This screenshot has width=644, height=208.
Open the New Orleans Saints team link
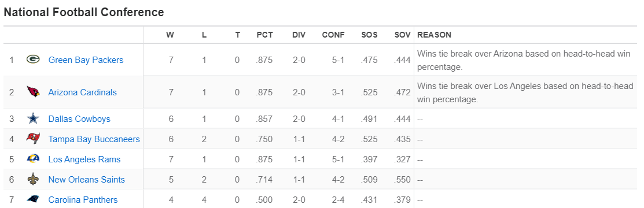click(87, 179)
